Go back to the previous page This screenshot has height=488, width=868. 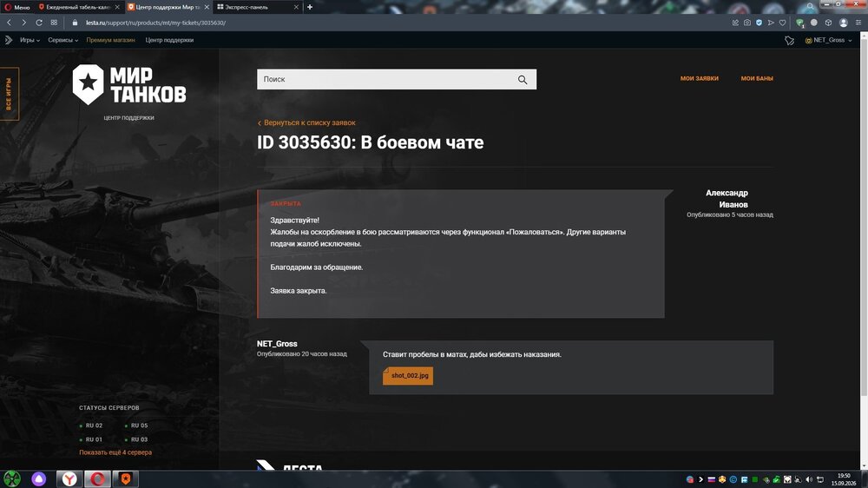point(9,23)
